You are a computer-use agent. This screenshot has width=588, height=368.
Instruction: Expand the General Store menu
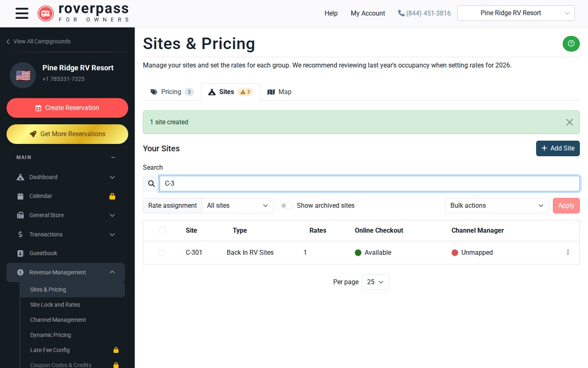coord(66,215)
